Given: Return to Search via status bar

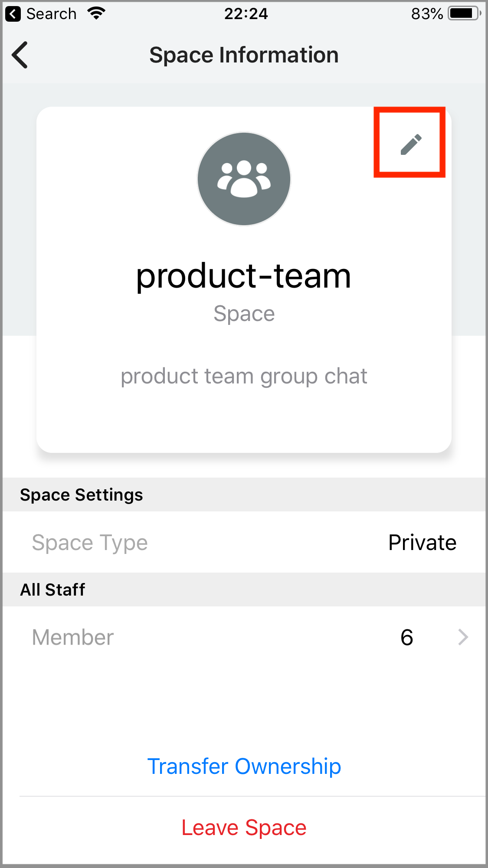Looking at the screenshot, I should [x=42, y=14].
